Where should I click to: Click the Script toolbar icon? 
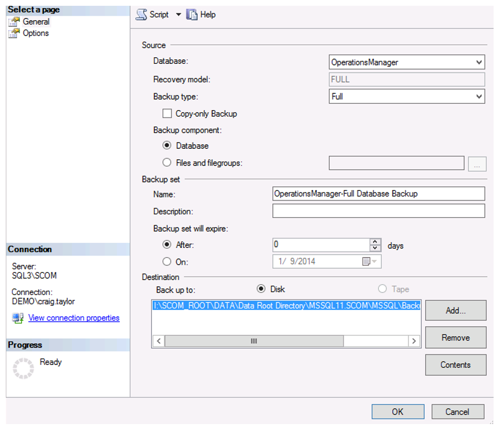[x=141, y=14]
